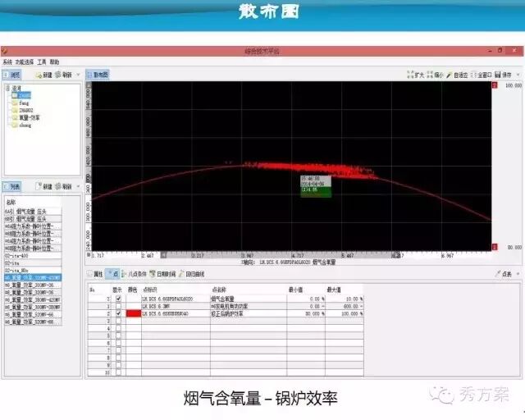Uncheck the 显示 box for 烟气含氧量 row

[x=118, y=299]
